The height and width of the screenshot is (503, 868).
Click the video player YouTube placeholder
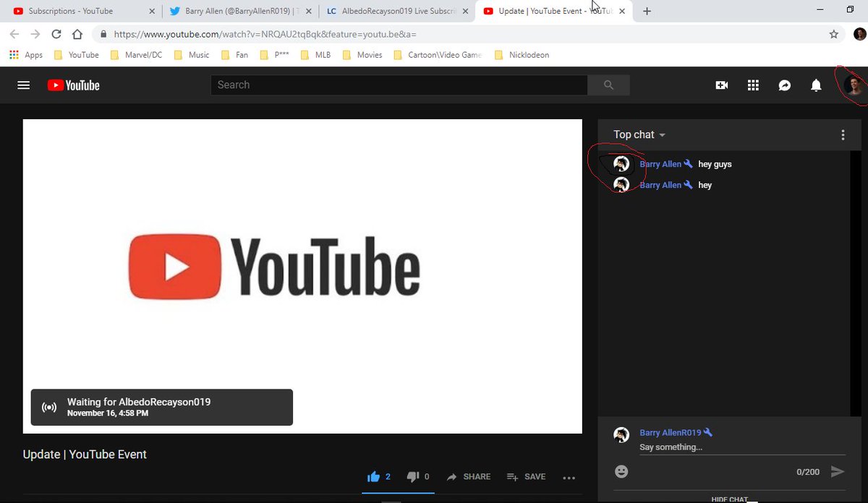(x=302, y=276)
